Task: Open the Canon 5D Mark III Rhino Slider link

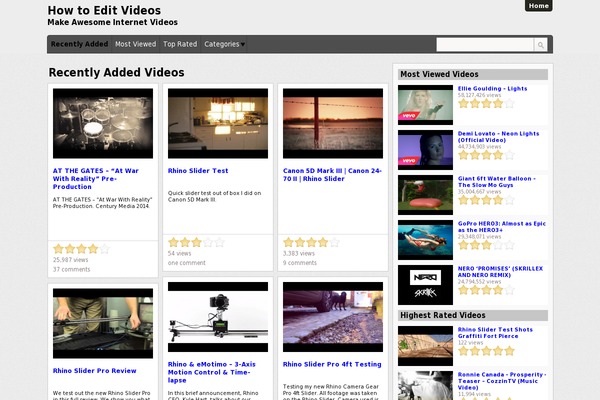Action: (x=332, y=175)
